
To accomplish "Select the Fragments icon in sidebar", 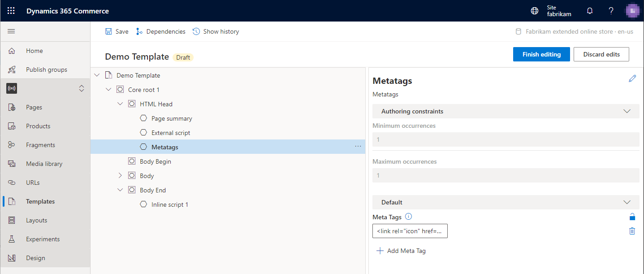I will point(12,144).
